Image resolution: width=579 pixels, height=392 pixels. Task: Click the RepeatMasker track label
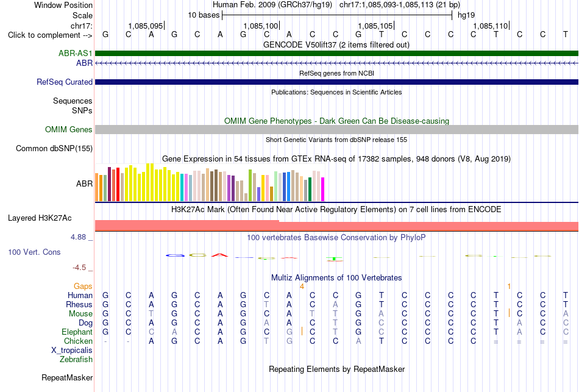(x=67, y=377)
